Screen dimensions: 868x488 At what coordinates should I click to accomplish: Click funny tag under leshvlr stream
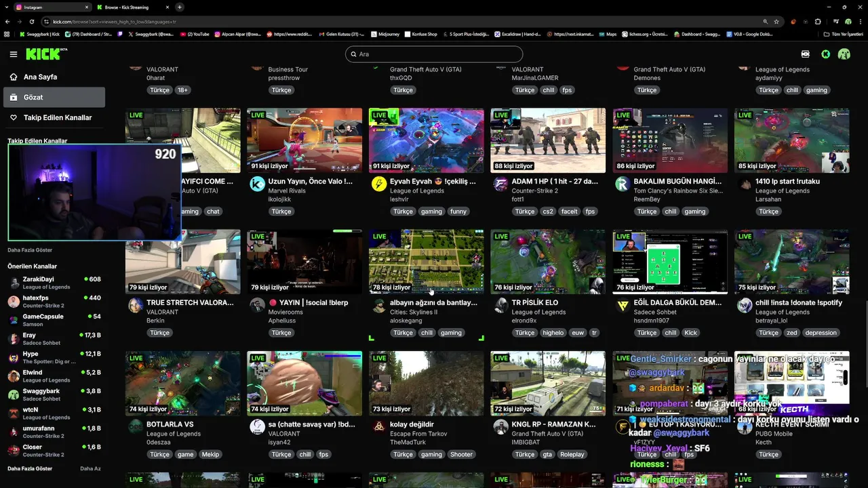pos(458,211)
